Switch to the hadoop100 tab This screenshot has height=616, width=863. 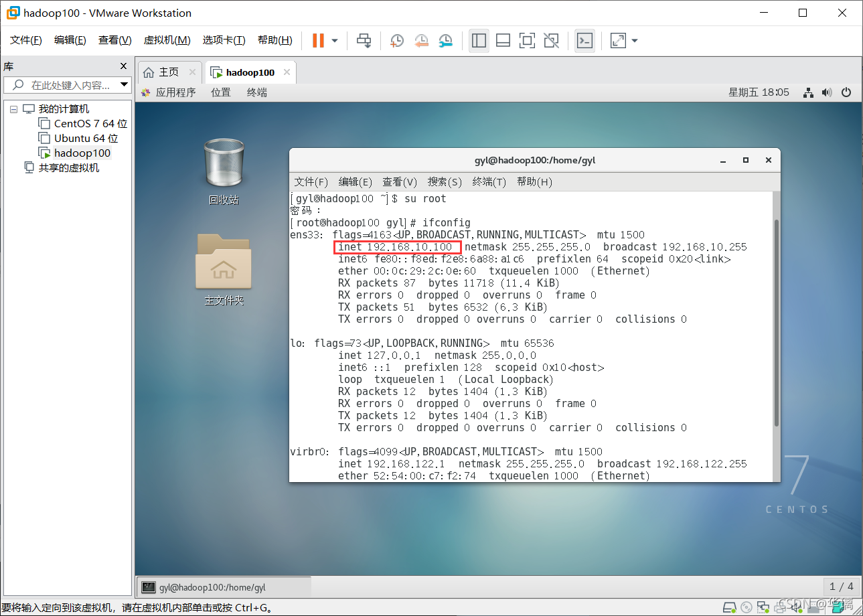tap(250, 72)
